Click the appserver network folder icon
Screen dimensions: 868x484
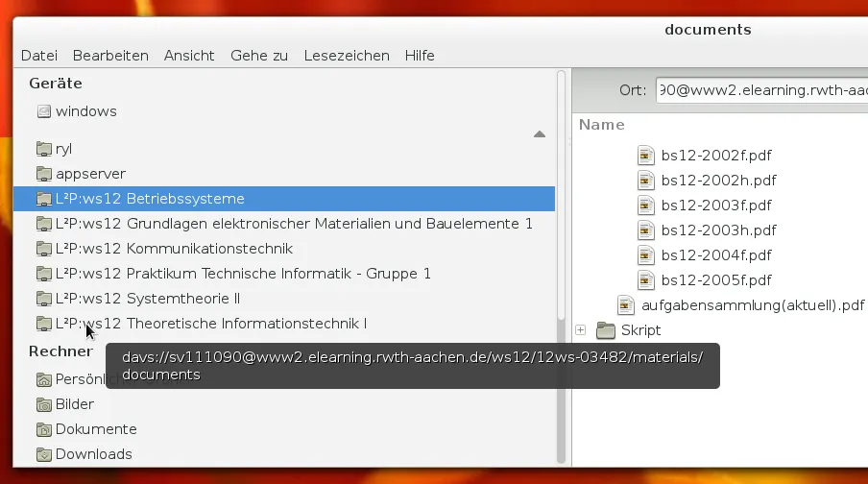(44, 174)
